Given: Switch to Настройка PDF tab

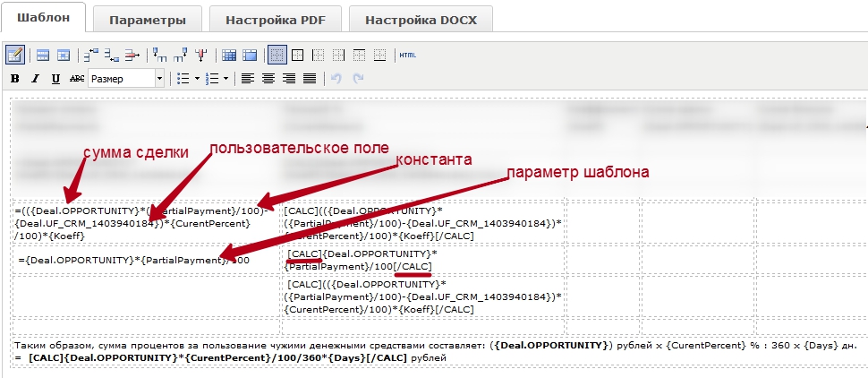Looking at the screenshot, I should tap(274, 20).
